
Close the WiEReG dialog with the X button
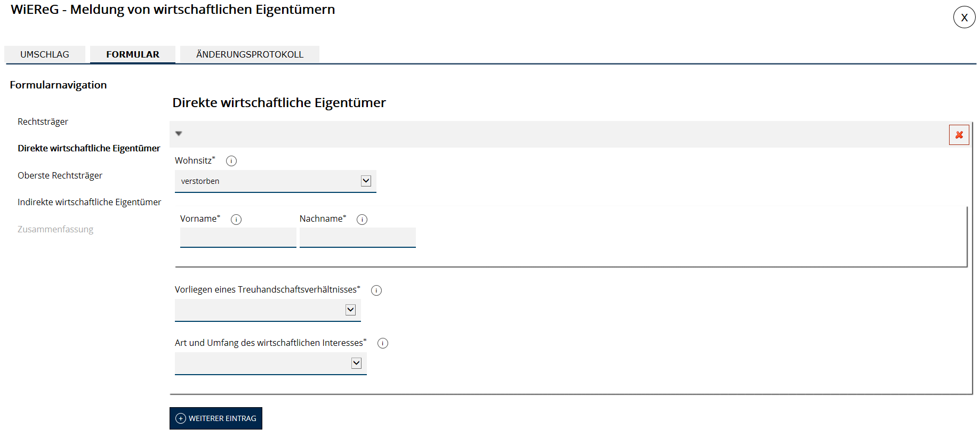tap(964, 18)
